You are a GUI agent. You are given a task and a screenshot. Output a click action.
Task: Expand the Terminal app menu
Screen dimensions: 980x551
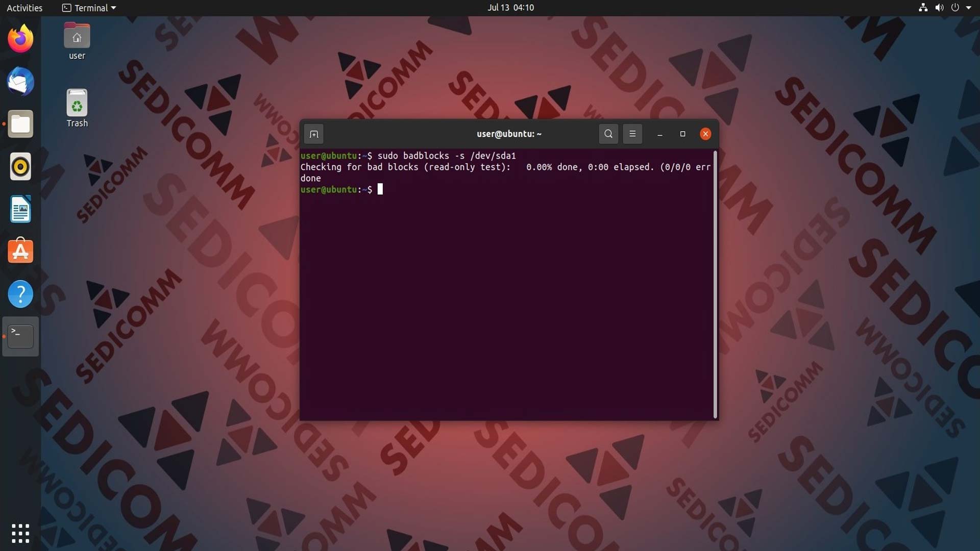tap(89, 8)
